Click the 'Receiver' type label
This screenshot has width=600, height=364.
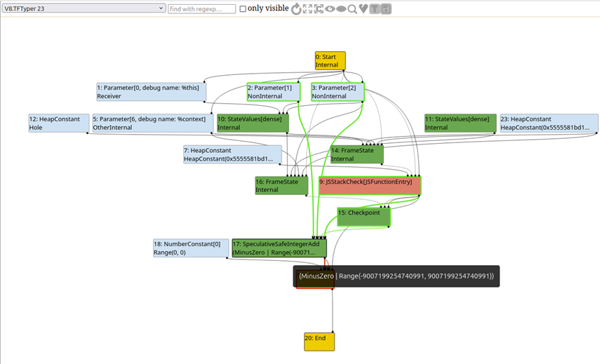(x=109, y=96)
